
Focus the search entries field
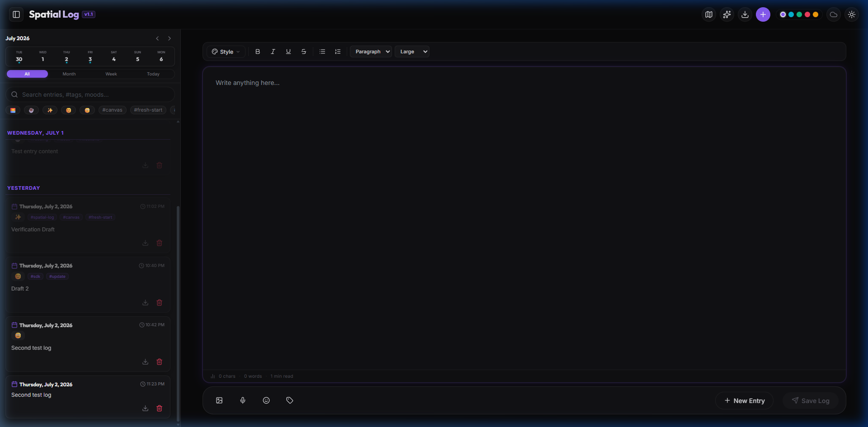pos(90,94)
